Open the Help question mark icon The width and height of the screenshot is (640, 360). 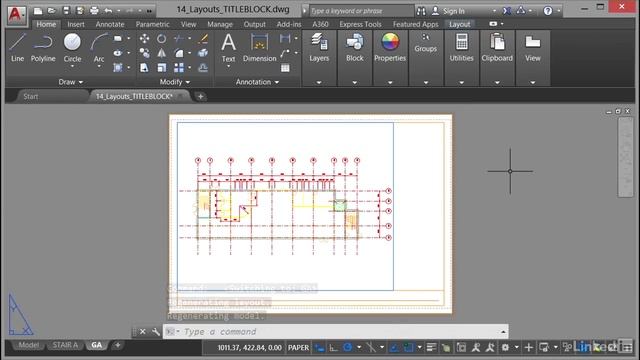click(x=548, y=11)
